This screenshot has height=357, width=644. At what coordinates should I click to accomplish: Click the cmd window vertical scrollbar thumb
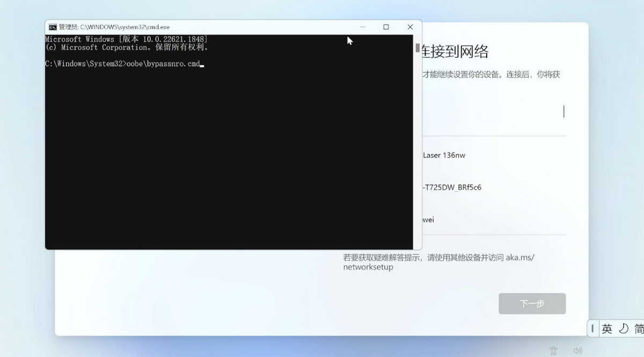[x=418, y=48]
